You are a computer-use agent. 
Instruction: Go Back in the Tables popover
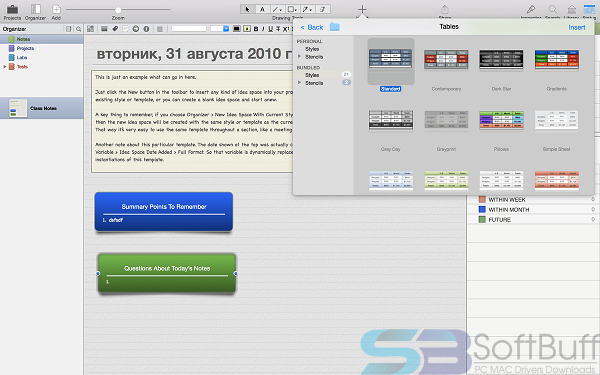312,28
